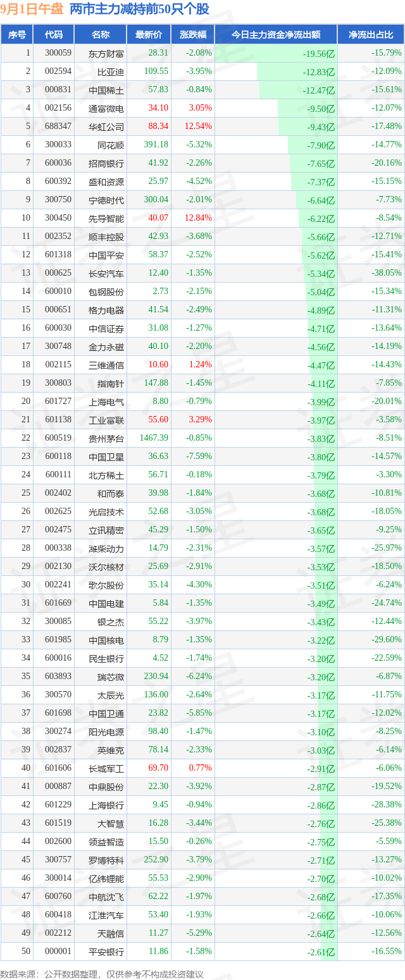This screenshot has width=405, height=980.
Task: Click stock name 中鼎股份
Action: tap(107, 787)
